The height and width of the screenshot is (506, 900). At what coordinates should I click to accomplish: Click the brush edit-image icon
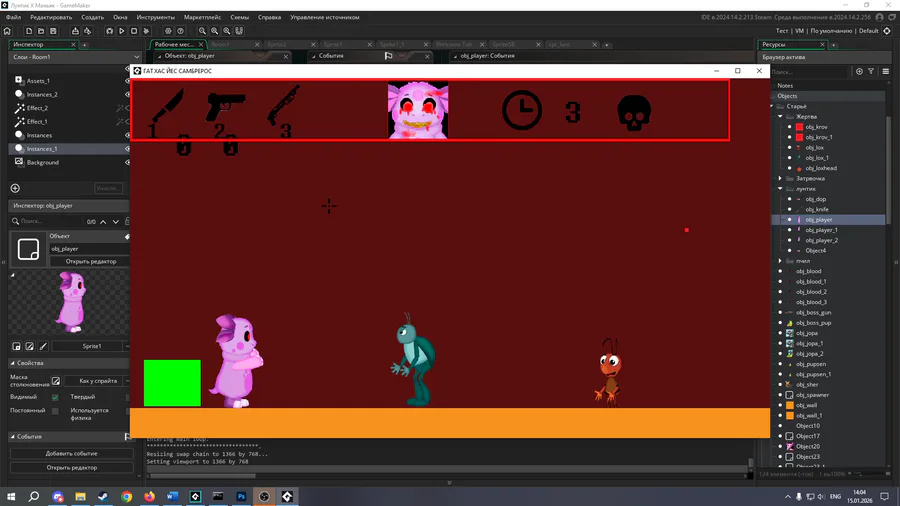43,346
